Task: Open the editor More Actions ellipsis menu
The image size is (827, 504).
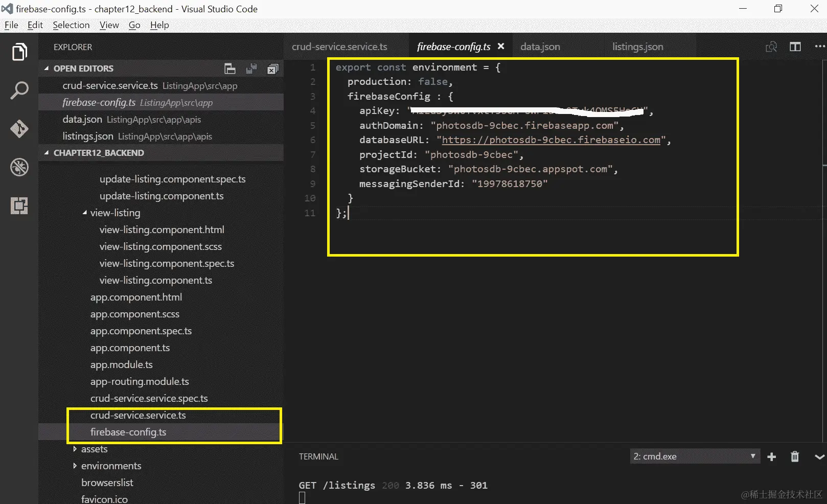Action: [820, 47]
